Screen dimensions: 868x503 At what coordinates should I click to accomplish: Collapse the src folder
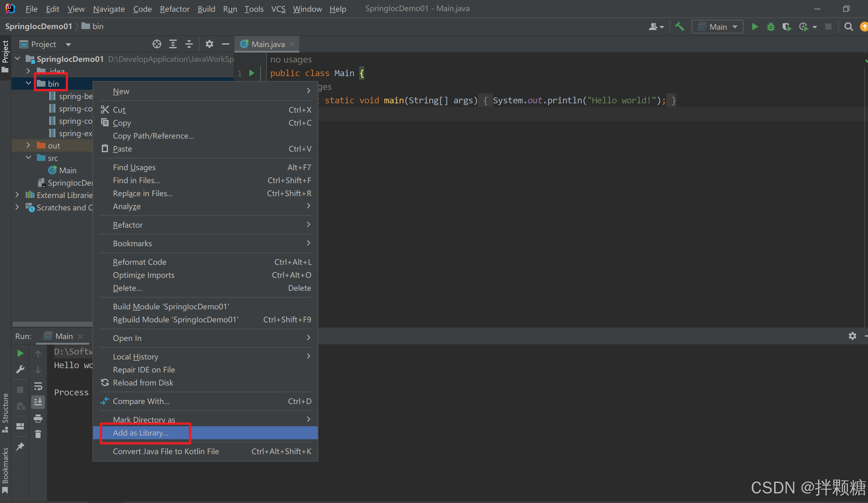coord(28,158)
